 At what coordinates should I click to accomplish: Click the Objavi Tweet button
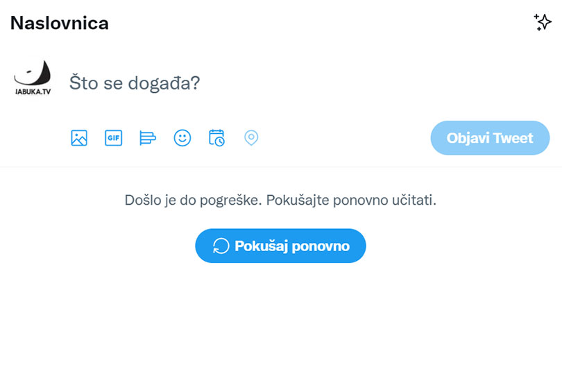point(490,138)
